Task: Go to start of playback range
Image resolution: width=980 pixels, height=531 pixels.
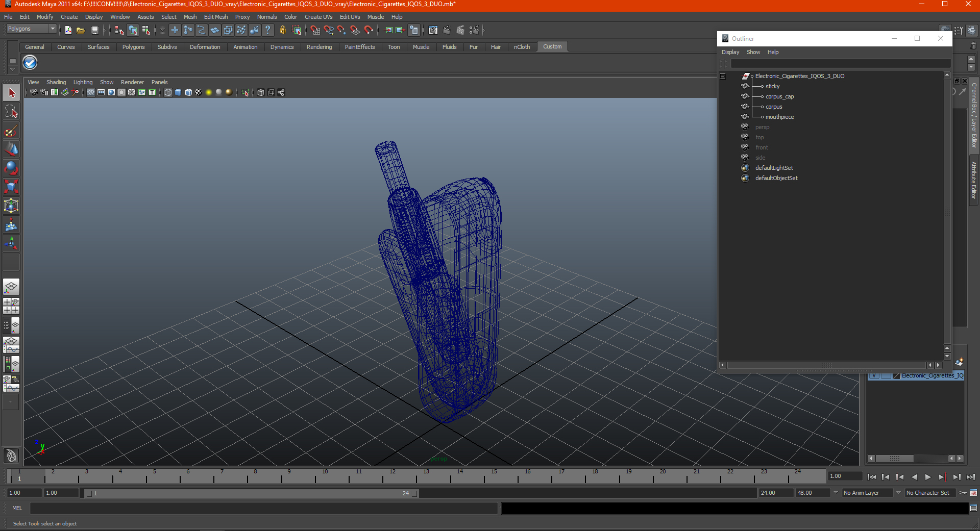Action: pyautogui.click(x=872, y=477)
